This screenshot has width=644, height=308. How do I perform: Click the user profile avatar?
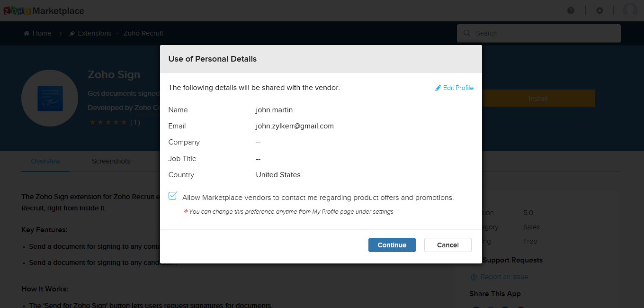630,10
